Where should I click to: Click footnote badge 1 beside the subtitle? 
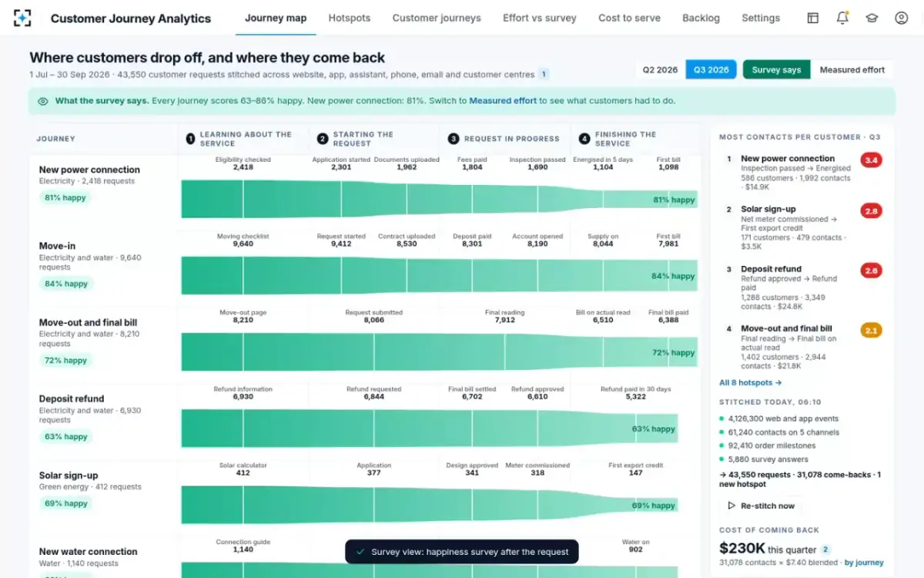[544, 75]
